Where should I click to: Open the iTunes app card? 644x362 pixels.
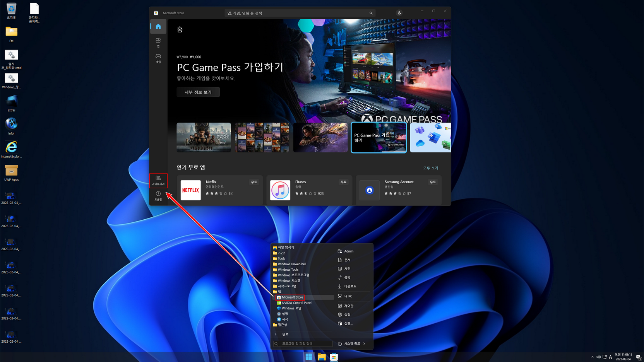[309, 190]
